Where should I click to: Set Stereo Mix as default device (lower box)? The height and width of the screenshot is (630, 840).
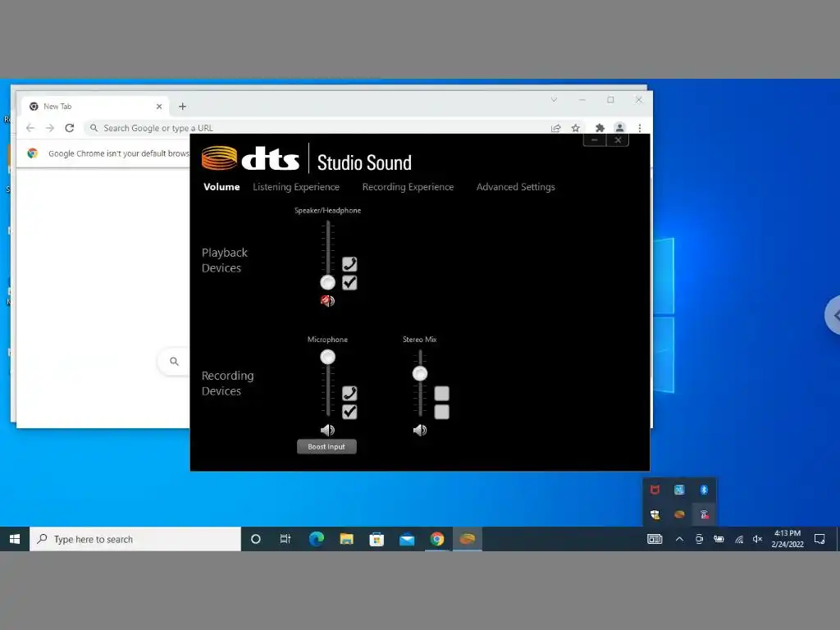[441, 412]
